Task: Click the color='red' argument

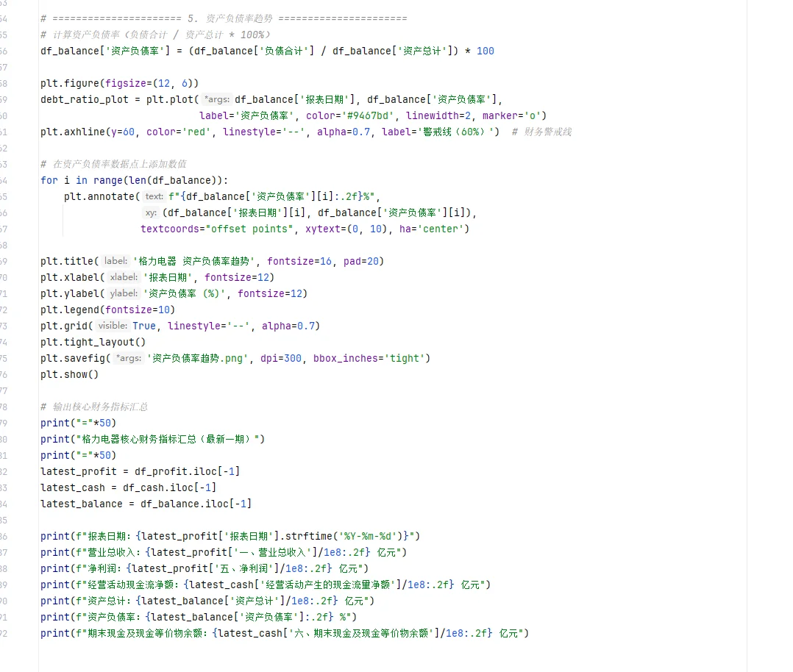Action: point(178,132)
